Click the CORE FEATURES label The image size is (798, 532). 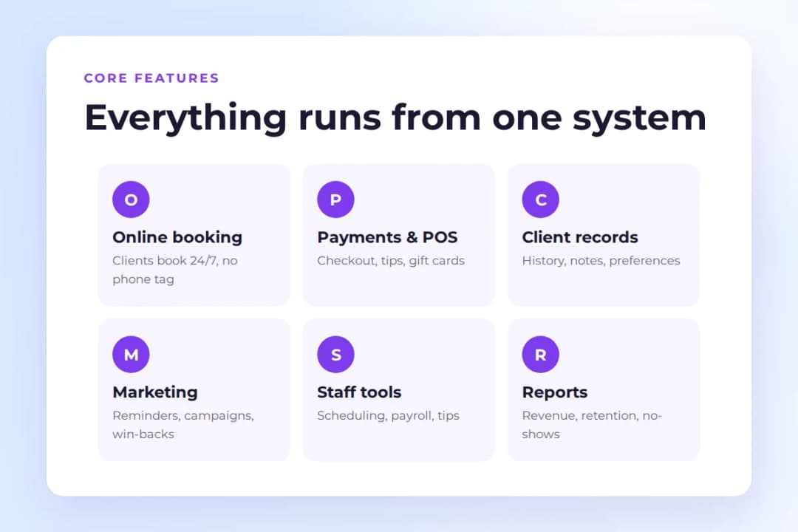tap(151, 78)
